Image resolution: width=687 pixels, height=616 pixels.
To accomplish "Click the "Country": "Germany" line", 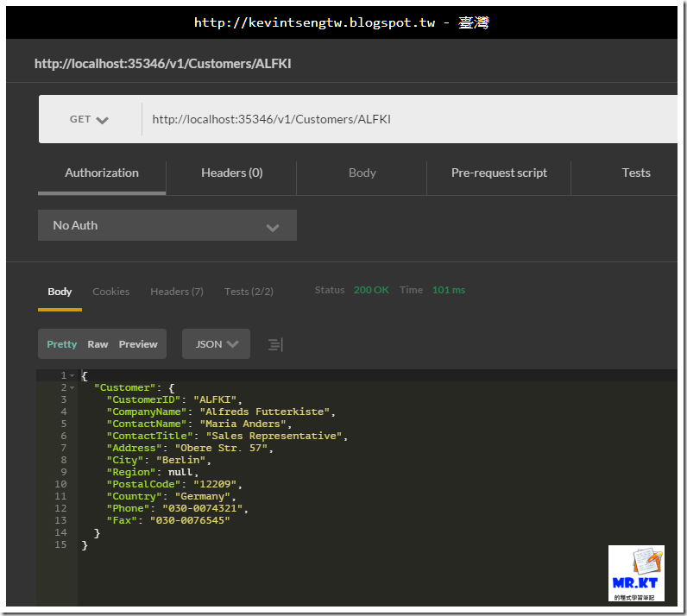I will click(171, 496).
